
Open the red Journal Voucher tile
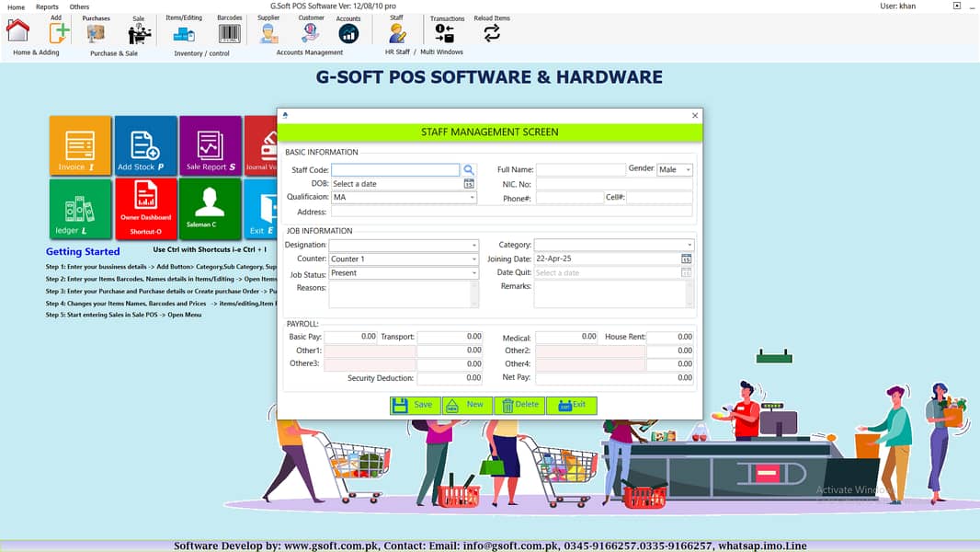[x=260, y=145]
